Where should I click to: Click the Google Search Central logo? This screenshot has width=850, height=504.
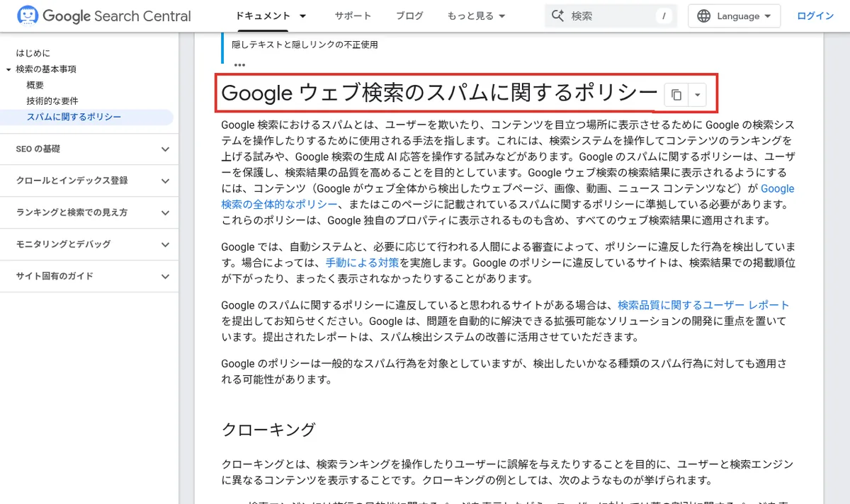tap(104, 16)
